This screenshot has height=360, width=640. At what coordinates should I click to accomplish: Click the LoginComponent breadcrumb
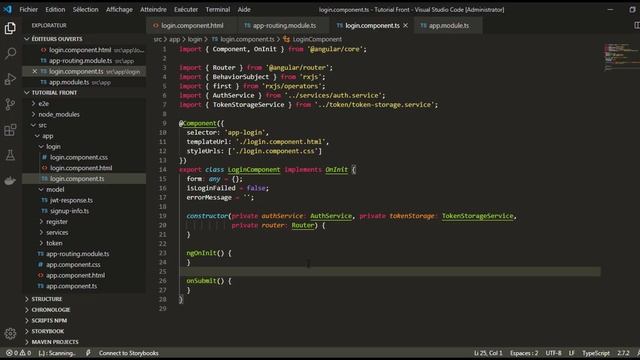tap(317, 39)
